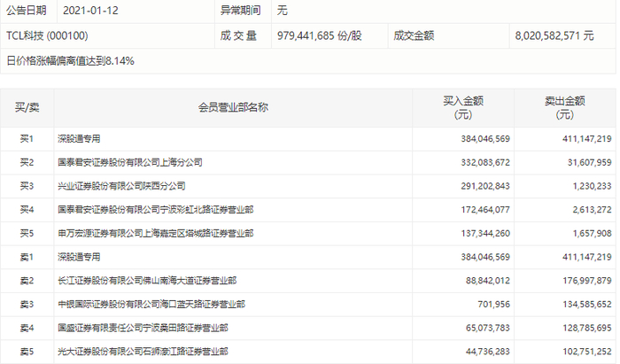The height and width of the screenshot is (364, 620).
Task: Click 申万宏源证券上海嘉定区塔城路证券营业部 entry
Action: point(155,233)
